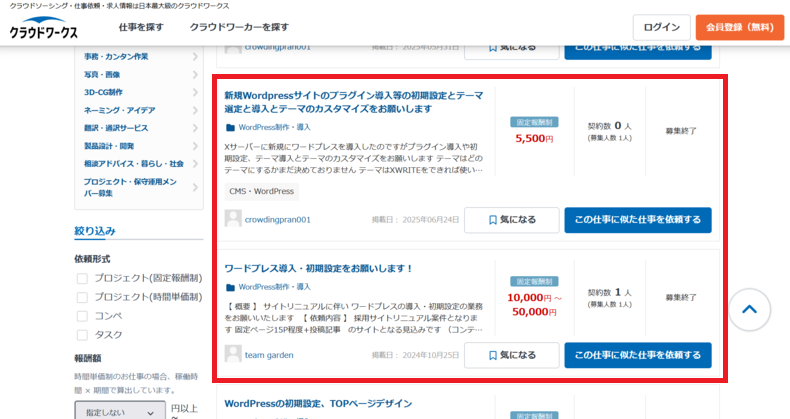Click bookmark icon in 気になる of team garden job
Viewport: 790px width, 419px height.
pos(493,355)
